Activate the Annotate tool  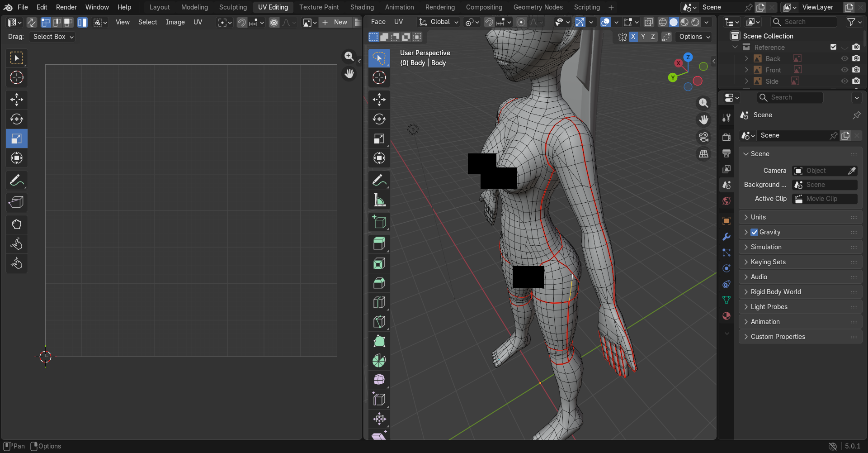(x=379, y=180)
